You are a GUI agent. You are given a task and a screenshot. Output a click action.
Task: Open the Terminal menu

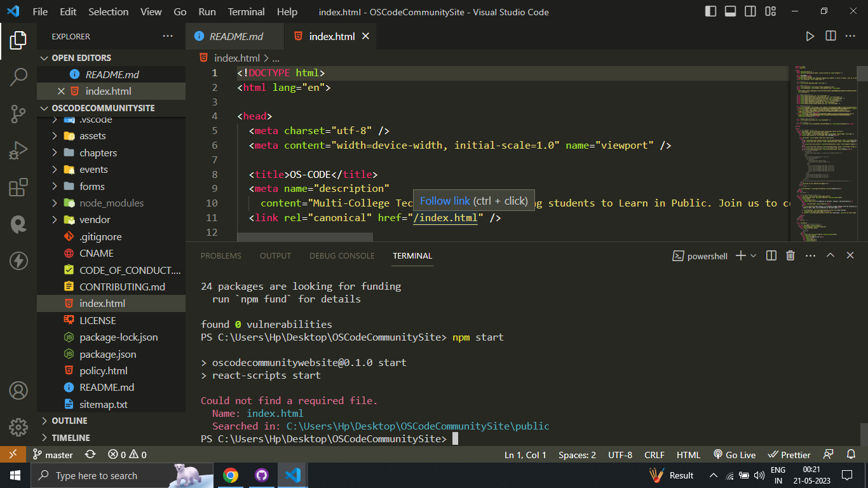point(245,11)
